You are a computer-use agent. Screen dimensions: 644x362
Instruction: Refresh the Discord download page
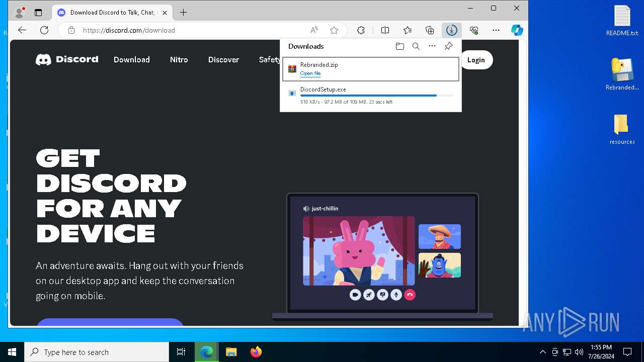click(x=44, y=30)
